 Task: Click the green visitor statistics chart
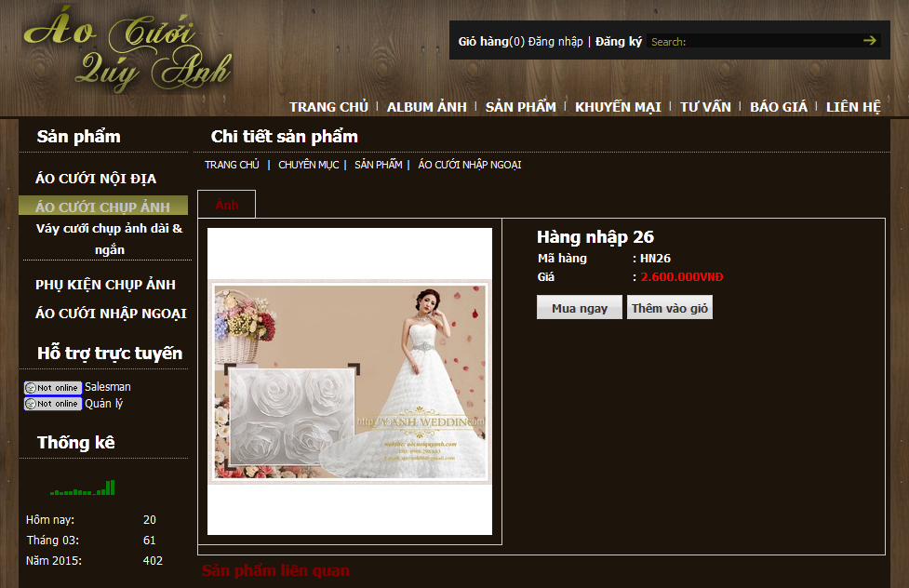pyautogui.click(x=83, y=488)
